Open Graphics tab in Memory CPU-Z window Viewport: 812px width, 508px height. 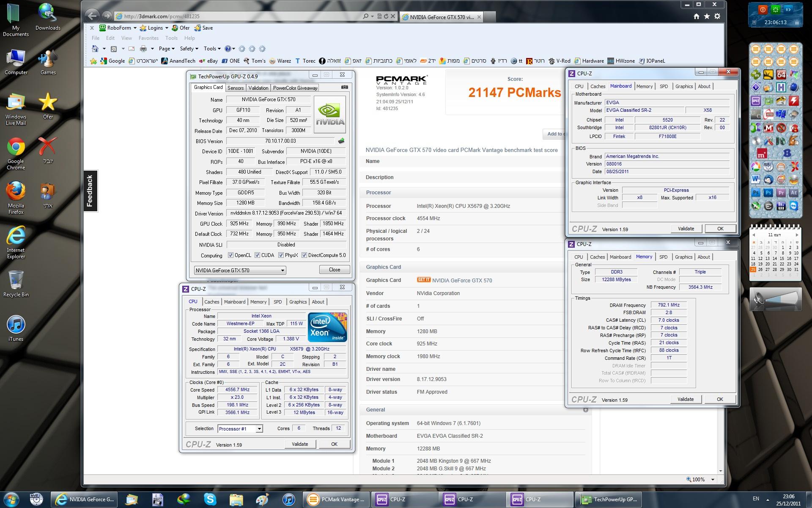[683, 257]
